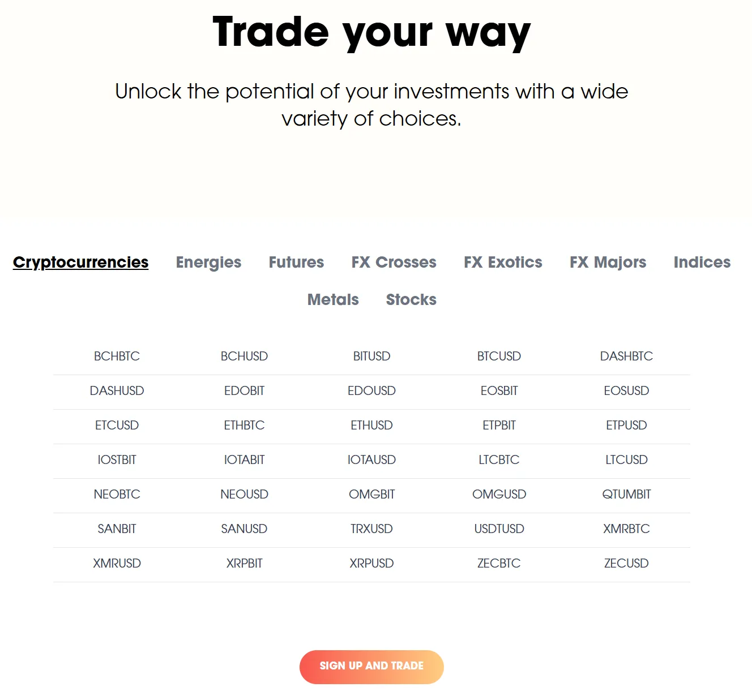The height and width of the screenshot is (700, 752).
Task: Select the Cryptocurrencies tab
Action: pos(80,263)
